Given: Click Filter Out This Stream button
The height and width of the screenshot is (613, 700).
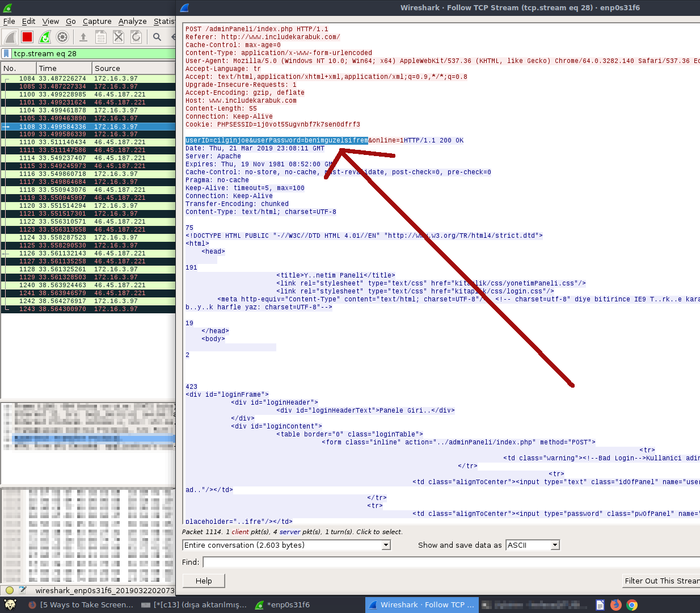Looking at the screenshot, I should (x=661, y=581).
